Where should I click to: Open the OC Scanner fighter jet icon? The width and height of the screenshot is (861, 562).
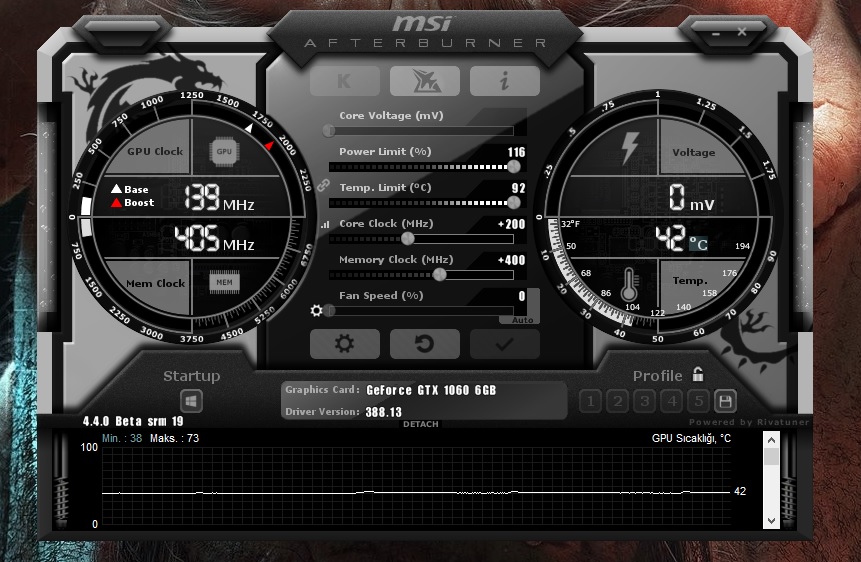click(x=424, y=81)
